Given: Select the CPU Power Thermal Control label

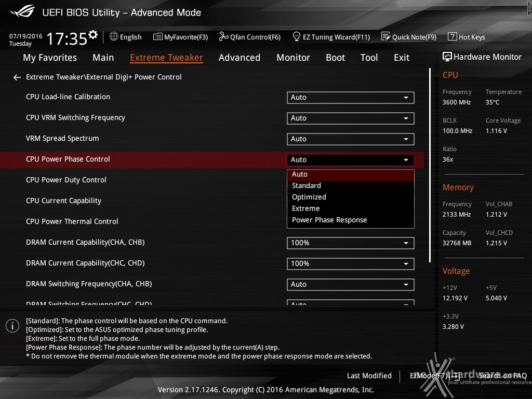Looking at the screenshot, I should point(72,221).
